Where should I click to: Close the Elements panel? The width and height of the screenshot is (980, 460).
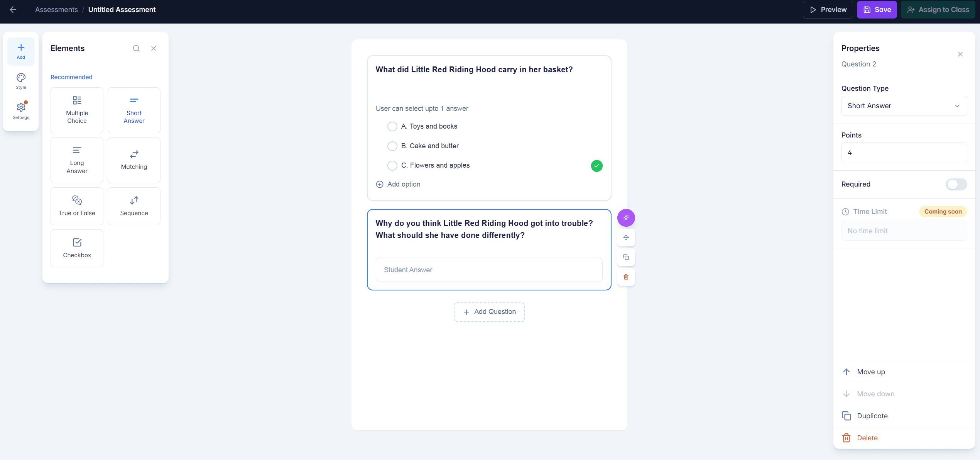(154, 48)
